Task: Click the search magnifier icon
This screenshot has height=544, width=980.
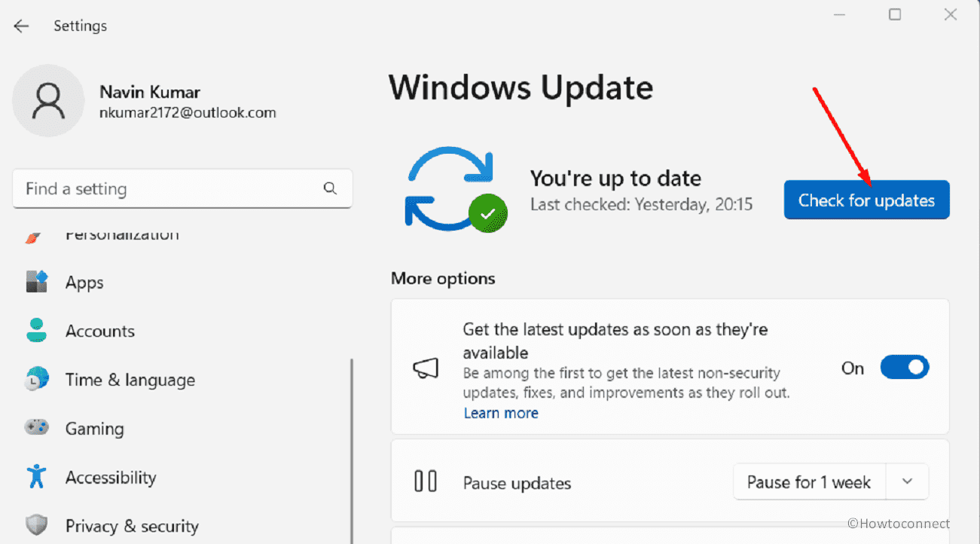Action: [x=330, y=188]
